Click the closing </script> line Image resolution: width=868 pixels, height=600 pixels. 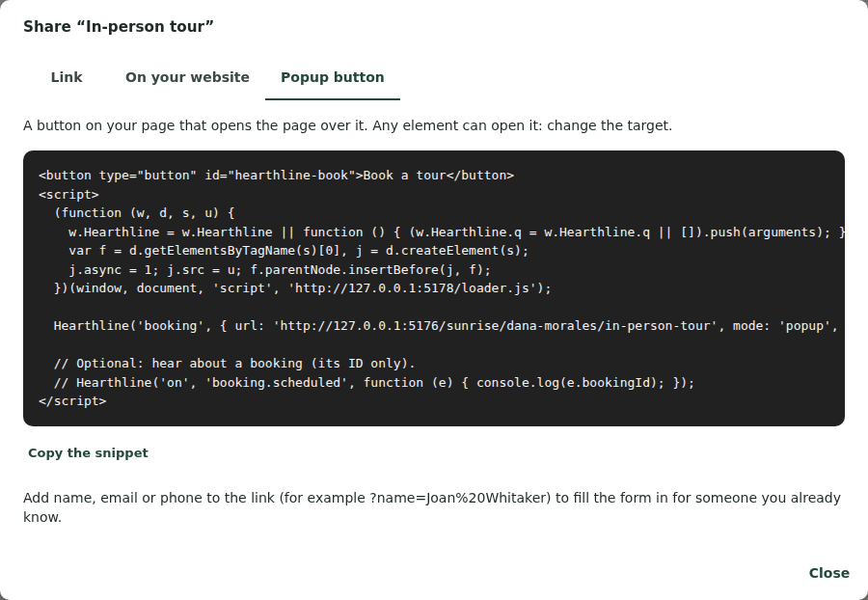coord(72,401)
